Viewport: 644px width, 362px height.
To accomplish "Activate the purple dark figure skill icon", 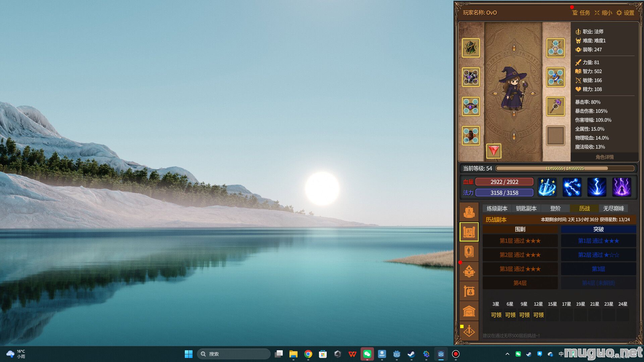I will click(x=622, y=187).
